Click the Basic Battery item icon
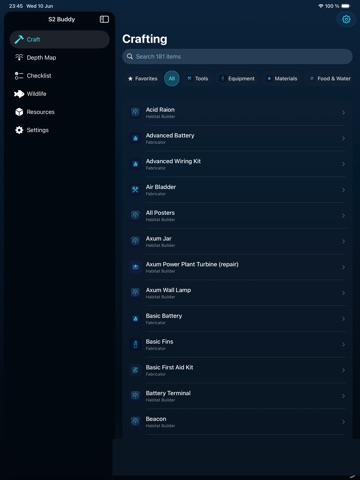Viewport: 360px width, 480px height. 135,318
